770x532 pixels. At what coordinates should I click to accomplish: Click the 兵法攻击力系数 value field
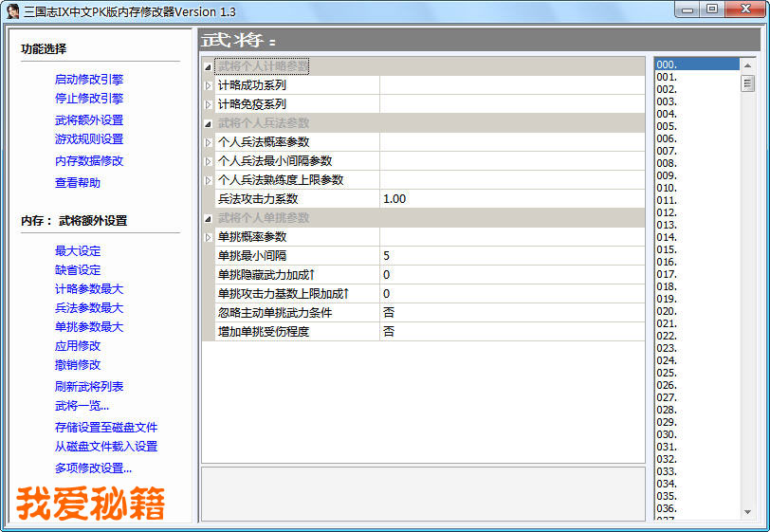click(x=510, y=199)
